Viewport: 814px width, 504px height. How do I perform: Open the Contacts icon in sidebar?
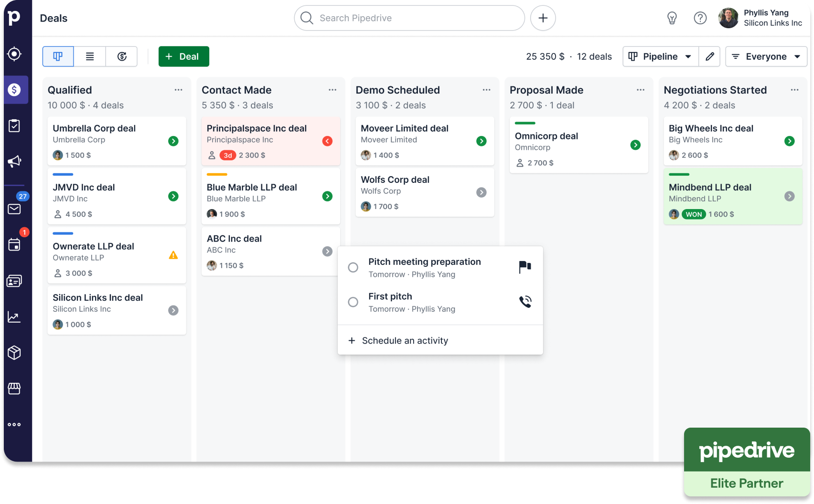point(14,280)
